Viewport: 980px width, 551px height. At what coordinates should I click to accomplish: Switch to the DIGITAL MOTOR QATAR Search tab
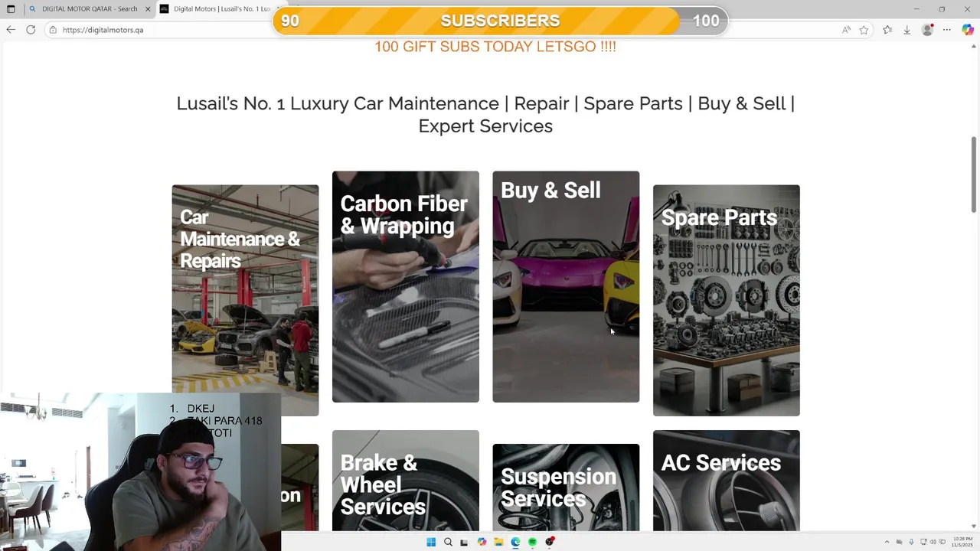point(83,9)
